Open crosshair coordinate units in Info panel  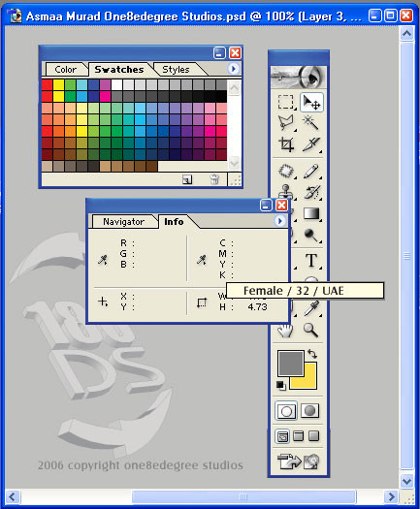pos(103,302)
